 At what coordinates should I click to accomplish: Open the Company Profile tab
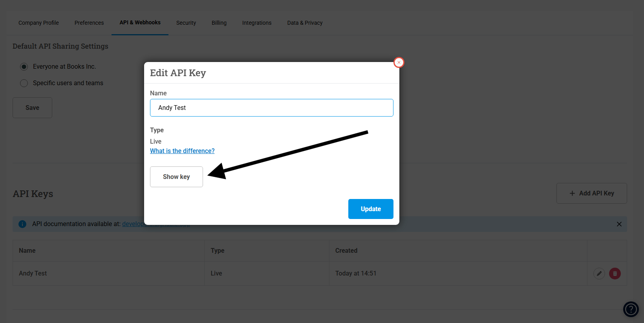pos(38,23)
